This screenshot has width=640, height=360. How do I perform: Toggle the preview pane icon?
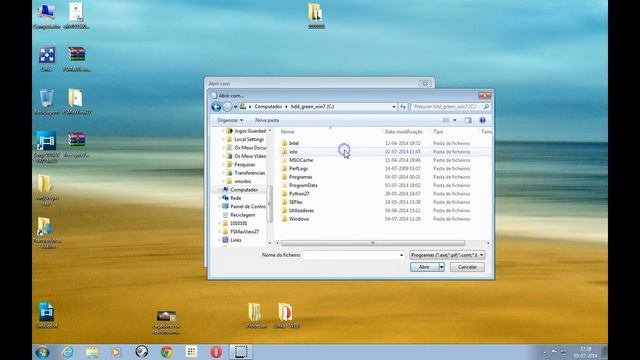(x=468, y=120)
